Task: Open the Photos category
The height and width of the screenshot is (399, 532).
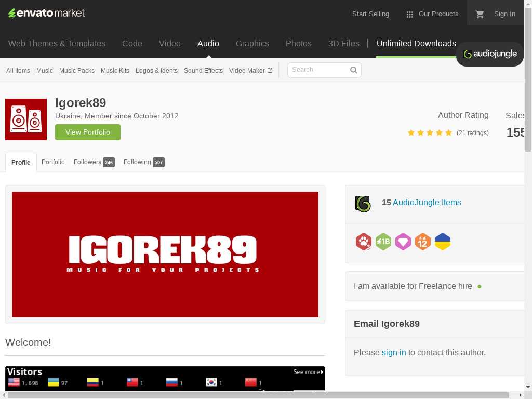Action: tap(299, 44)
